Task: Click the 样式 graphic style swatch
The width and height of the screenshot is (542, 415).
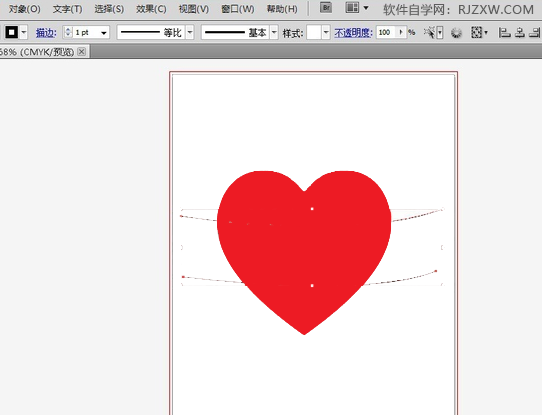Action: [x=314, y=33]
